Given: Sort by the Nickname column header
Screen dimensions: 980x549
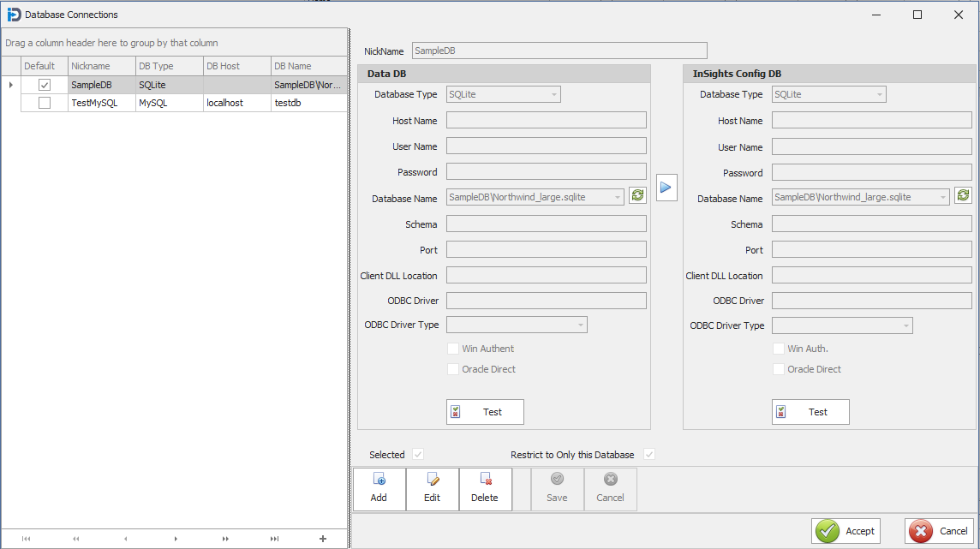Looking at the screenshot, I should point(101,66).
